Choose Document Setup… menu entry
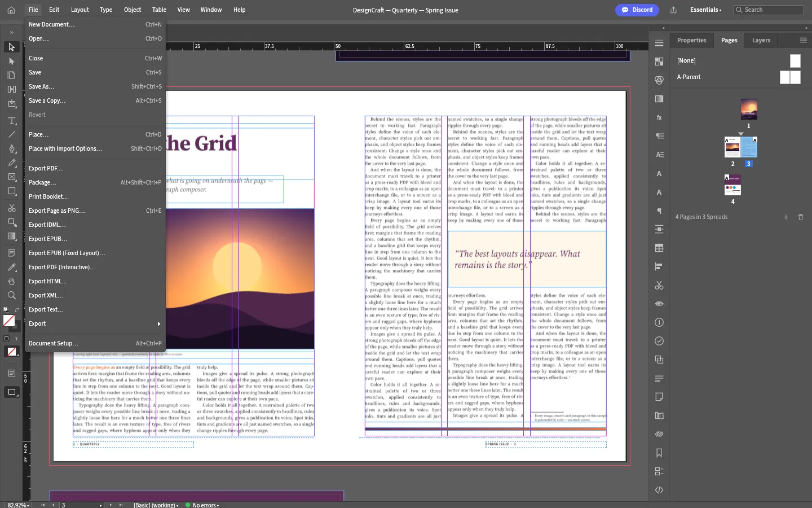The image size is (812, 508). (95, 343)
